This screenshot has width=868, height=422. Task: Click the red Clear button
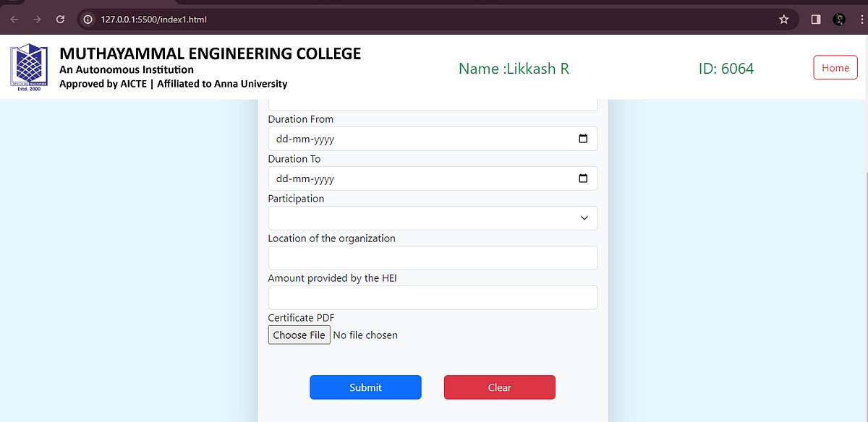point(499,387)
